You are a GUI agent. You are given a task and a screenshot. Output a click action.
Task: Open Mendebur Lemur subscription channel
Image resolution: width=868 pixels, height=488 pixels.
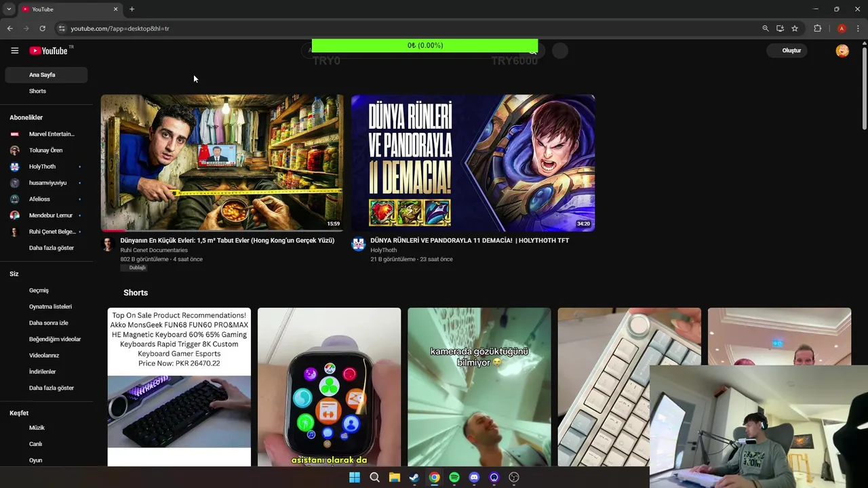pos(47,216)
